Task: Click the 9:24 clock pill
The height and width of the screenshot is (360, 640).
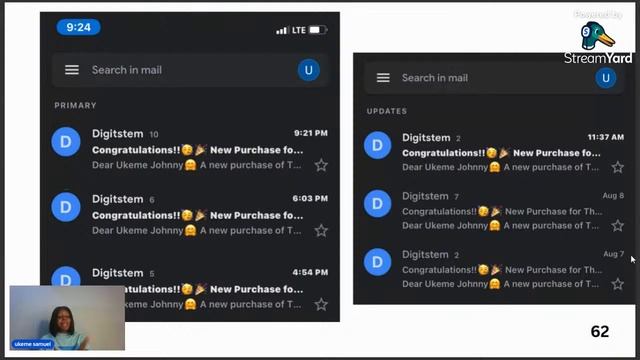Action: point(78,27)
